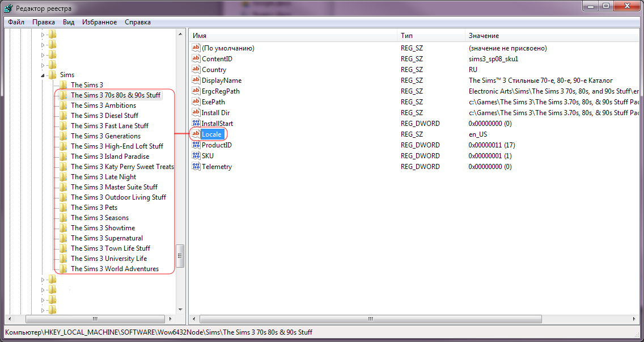
Task: Sort values by the Имя column header
Action: (293, 36)
